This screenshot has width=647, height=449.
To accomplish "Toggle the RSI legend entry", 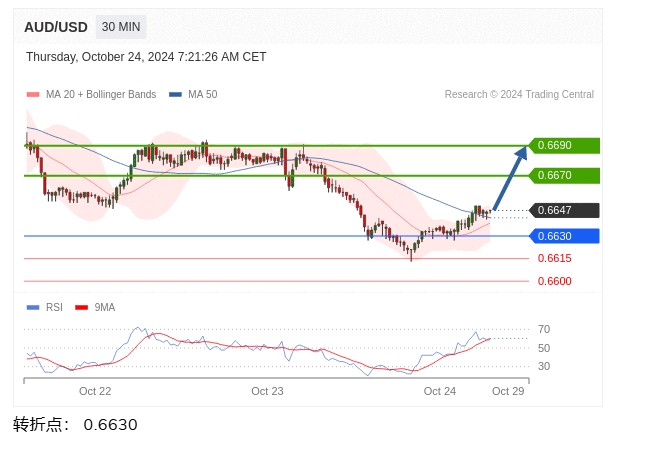I will coord(45,307).
